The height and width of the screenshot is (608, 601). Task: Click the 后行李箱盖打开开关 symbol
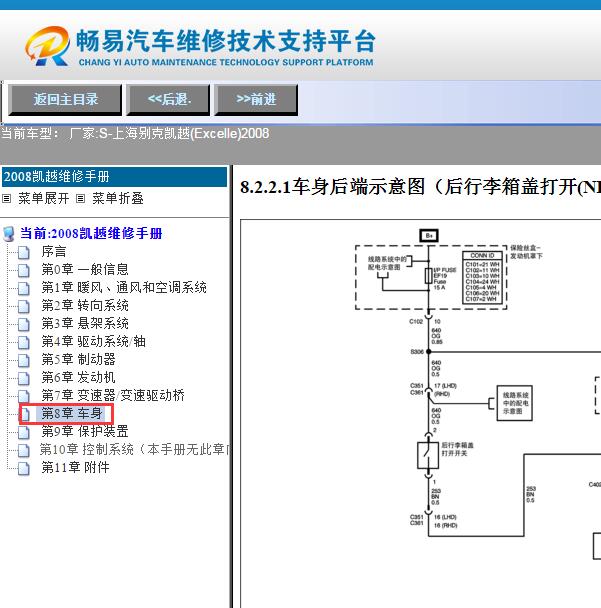point(428,455)
